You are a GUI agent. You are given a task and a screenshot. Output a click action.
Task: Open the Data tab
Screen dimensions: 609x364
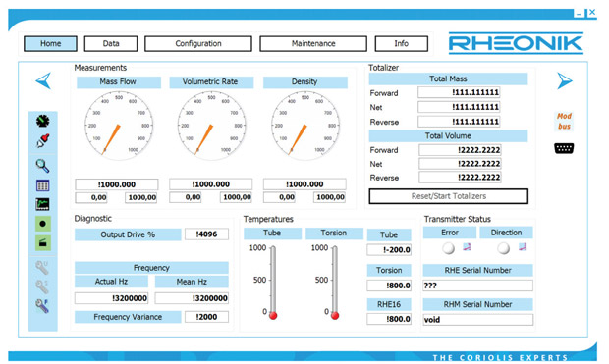pyautogui.click(x=111, y=43)
